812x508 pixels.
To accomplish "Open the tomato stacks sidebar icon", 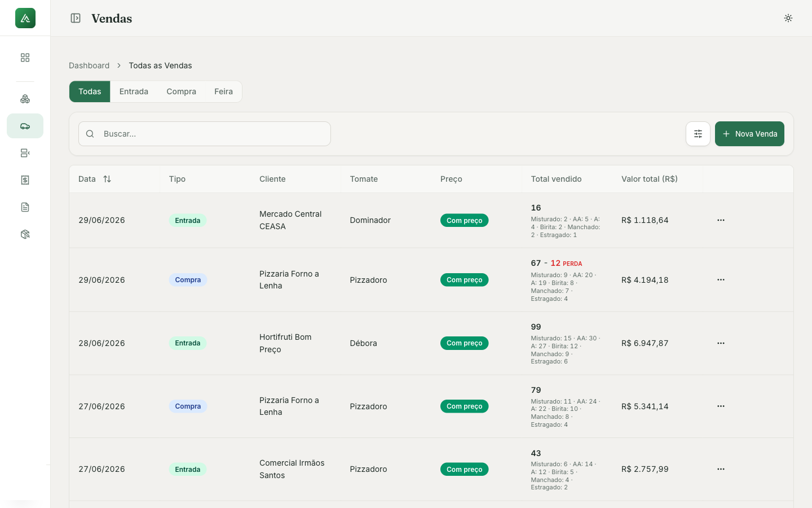I will [25, 99].
